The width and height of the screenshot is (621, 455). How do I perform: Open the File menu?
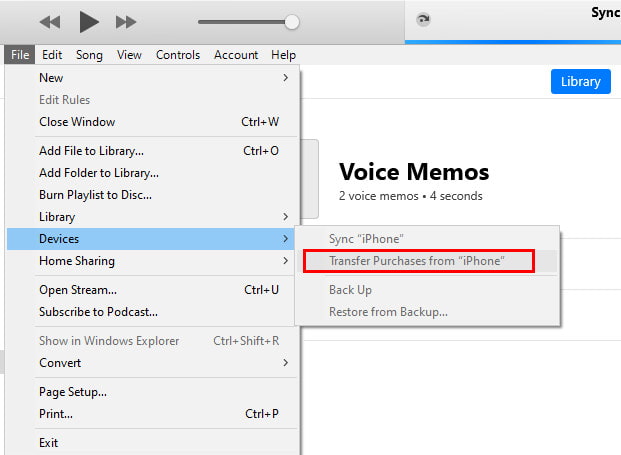(x=20, y=55)
